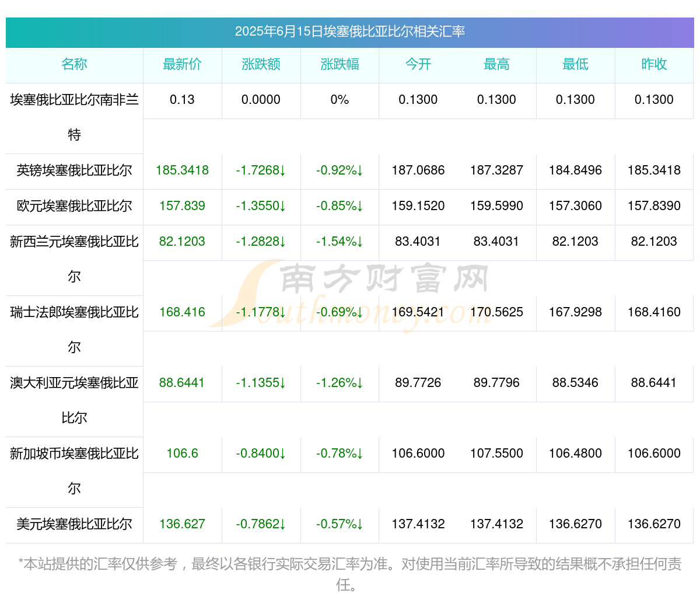Click low value 88.5346
This screenshot has height=603, width=700.
coord(575,383)
